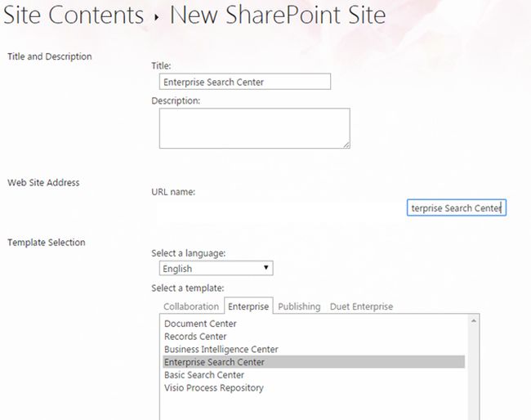Click the template list scroll-up arrow
This screenshot has height=420, width=531.
[474, 320]
